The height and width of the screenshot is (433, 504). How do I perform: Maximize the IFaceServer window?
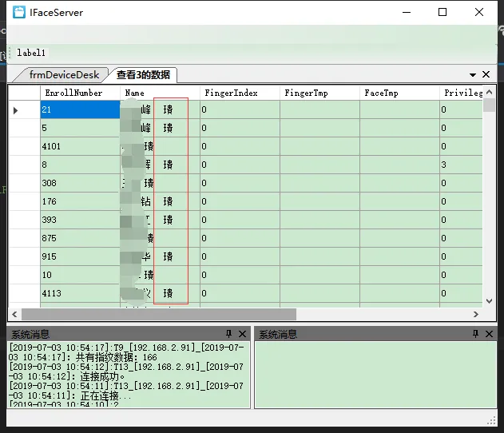click(442, 13)
